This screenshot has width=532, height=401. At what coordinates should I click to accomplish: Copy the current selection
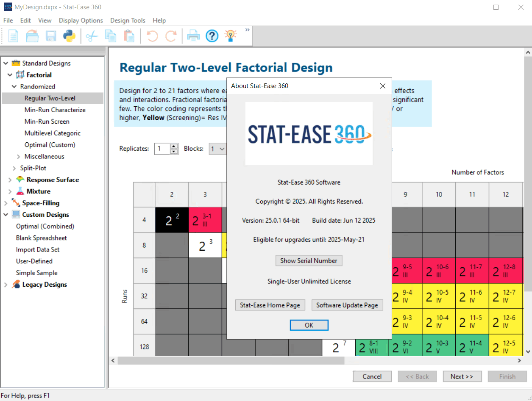tap(110, 36)
